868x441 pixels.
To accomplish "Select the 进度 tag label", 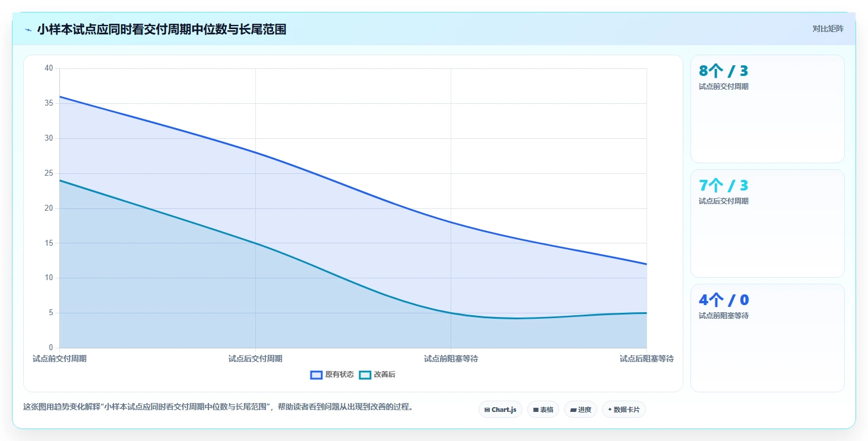I will tap(585, 410).
